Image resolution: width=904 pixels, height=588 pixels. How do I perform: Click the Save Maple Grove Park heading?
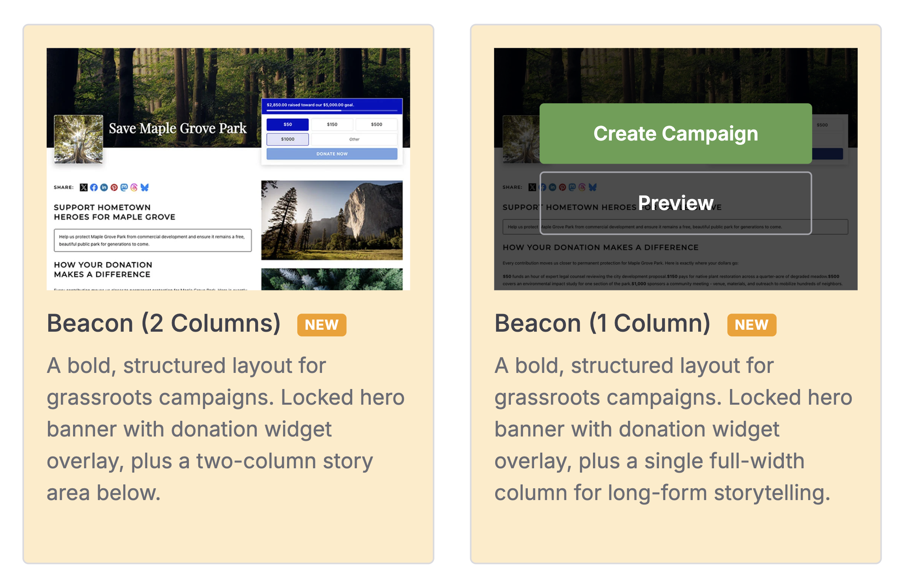pos(178,128)
